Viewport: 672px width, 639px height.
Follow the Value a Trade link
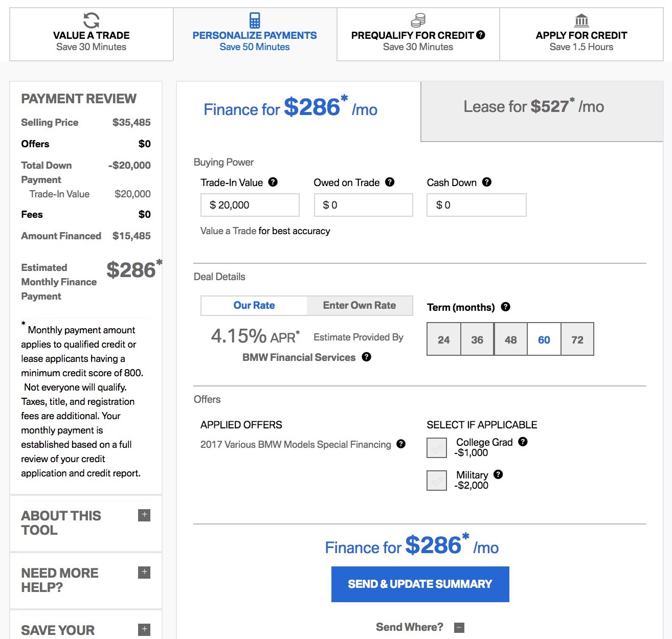[229, 231]
